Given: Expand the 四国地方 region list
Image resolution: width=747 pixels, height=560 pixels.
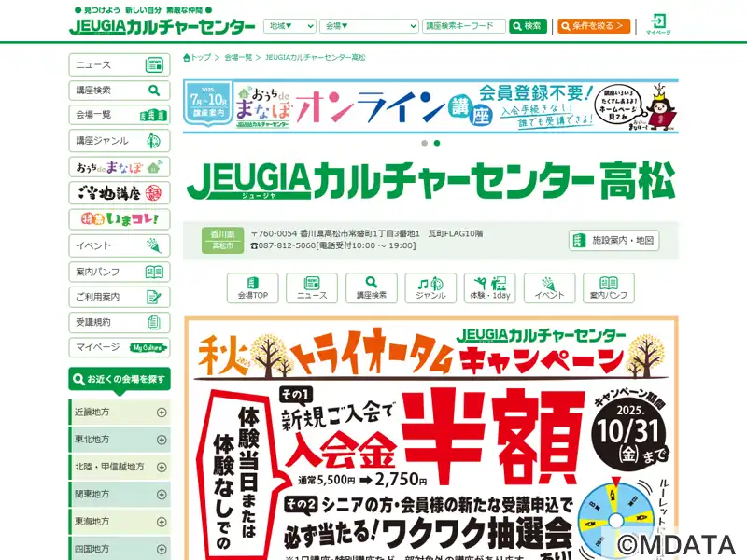Looking at the screenshot, I should (x=120, y=549).
